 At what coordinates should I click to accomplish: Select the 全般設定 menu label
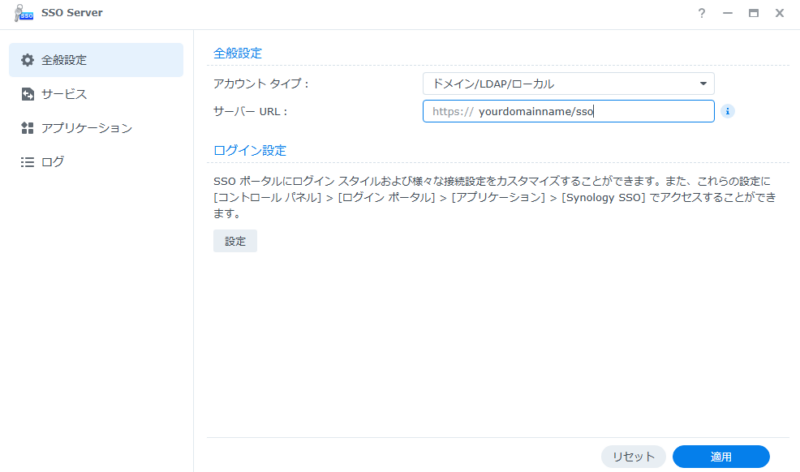pyautogui.click(x=64, y=60)
